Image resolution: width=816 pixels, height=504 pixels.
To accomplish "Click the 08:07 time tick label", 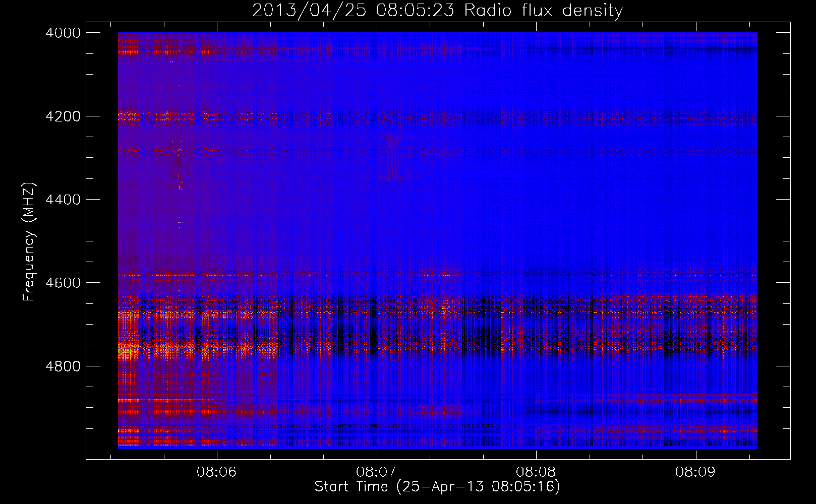I will click(x=376, y=472).
